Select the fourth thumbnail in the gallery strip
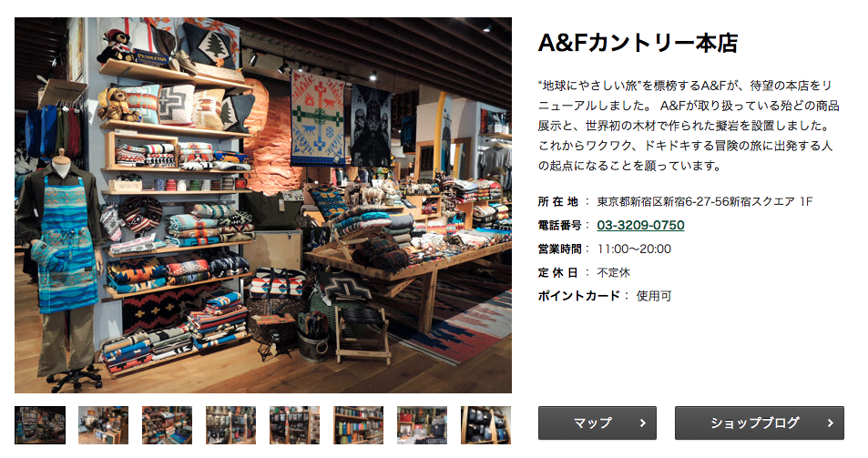868x458 pixels. point(230,425)
